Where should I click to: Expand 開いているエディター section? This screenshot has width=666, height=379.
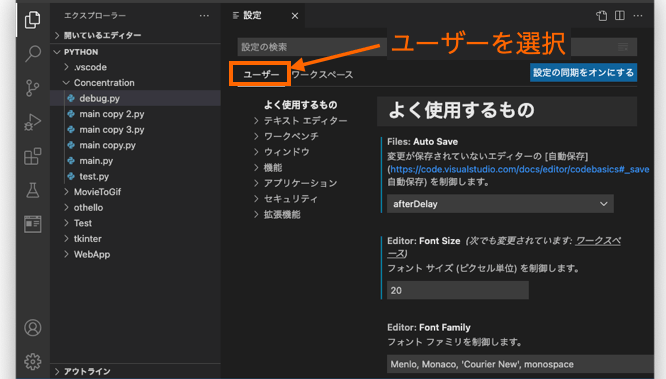[135, 35]
